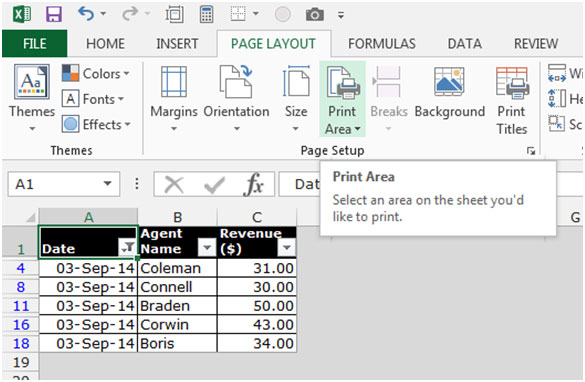Image resolution: width=585 pixels, height=382 pixels.
Task: Click the formula bar text field
Action: (x=299, y=184)
